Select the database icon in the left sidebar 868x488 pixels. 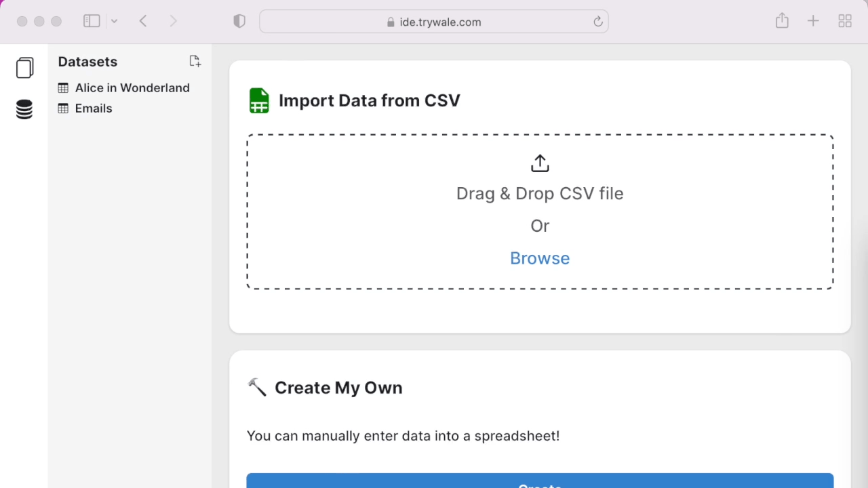24,109
